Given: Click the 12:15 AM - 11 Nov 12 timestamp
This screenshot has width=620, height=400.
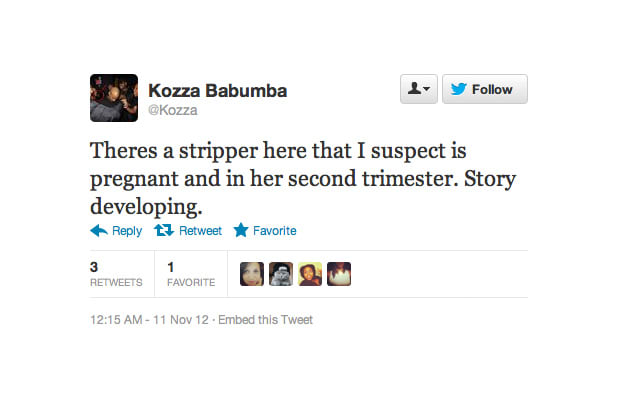Looking at the screenshot, I should [x=149, y=320].
